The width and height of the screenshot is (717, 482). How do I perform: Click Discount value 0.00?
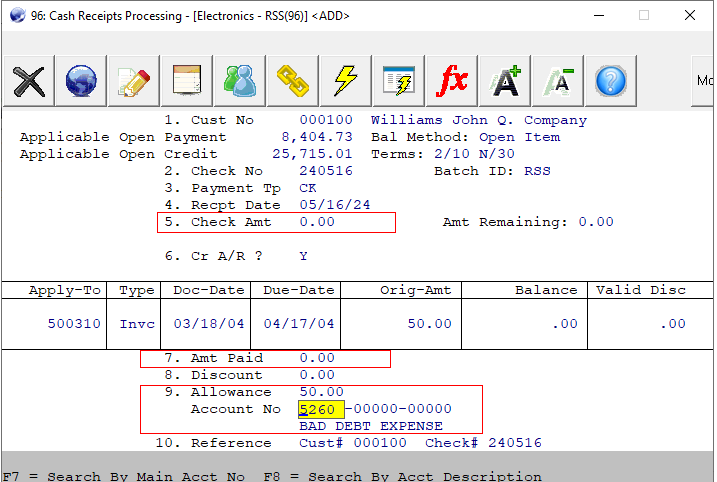(x=317, y=375)
